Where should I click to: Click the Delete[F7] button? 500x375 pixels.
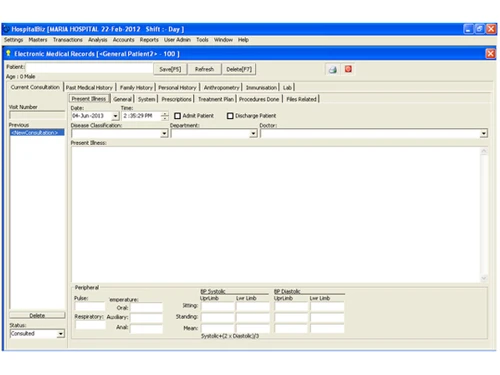[x=239, y=69]
